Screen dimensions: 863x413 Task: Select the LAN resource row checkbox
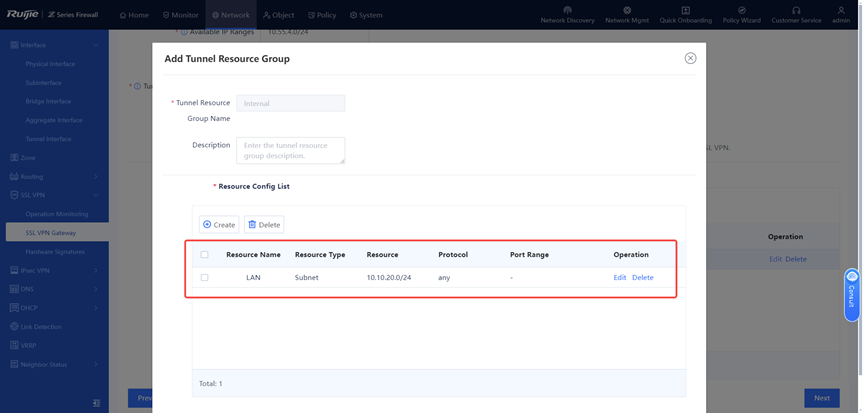205,278
